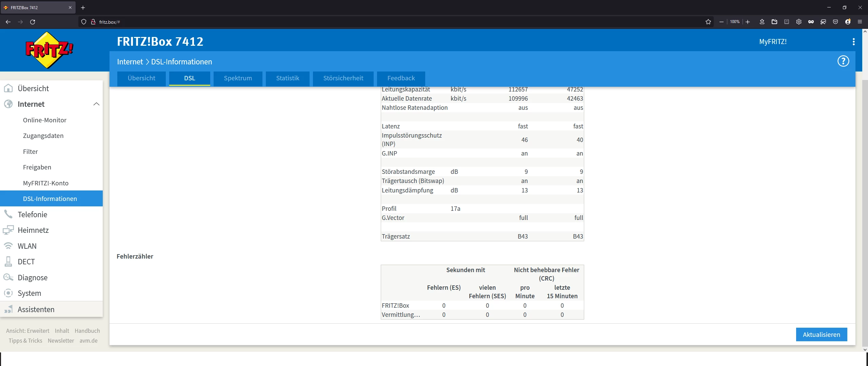The width and height of the screenshot is (868, 366).
Task: Open the Diagnose section
Action: [x=33, y=278]
